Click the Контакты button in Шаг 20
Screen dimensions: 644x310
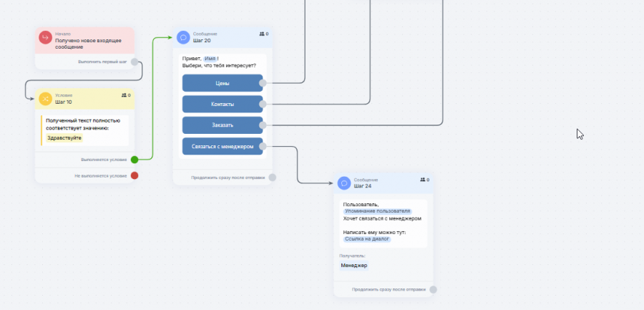pos(223,104)
